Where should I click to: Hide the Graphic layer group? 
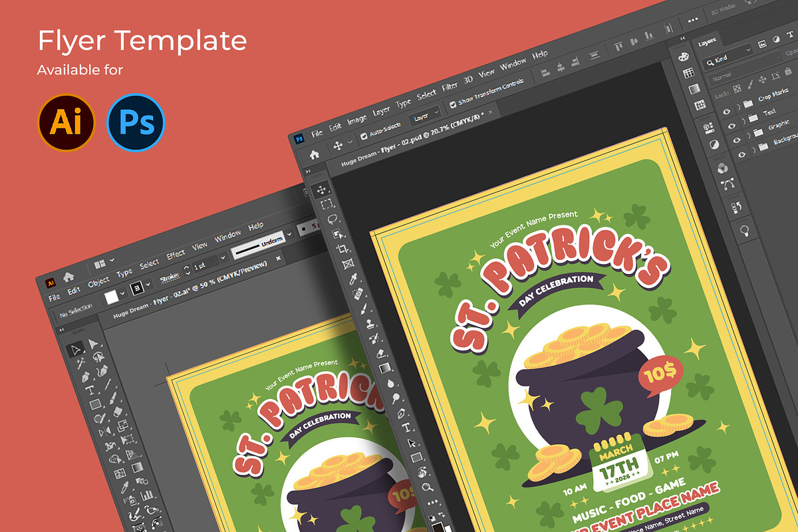click(x=737, y=140)
